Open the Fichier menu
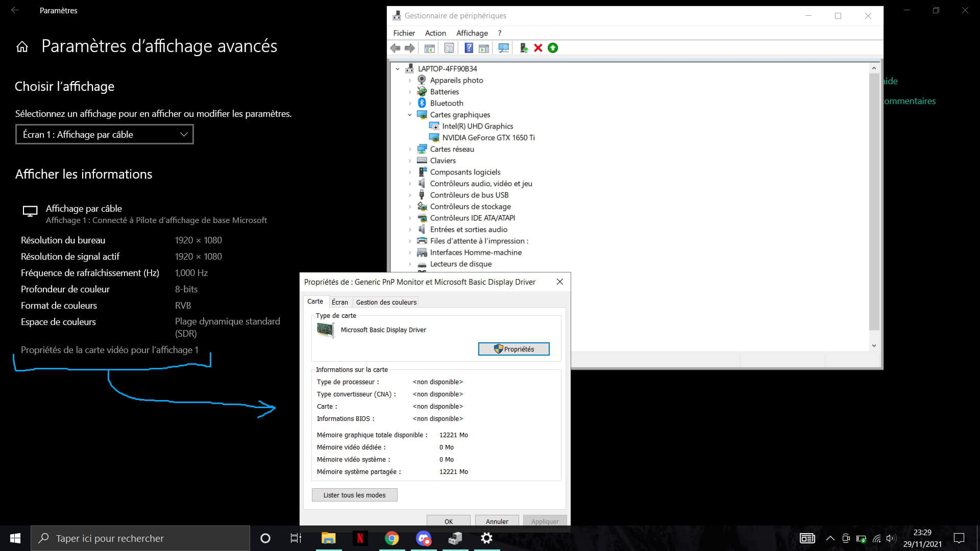Screen dimensions: 980x551 [404, 33]
